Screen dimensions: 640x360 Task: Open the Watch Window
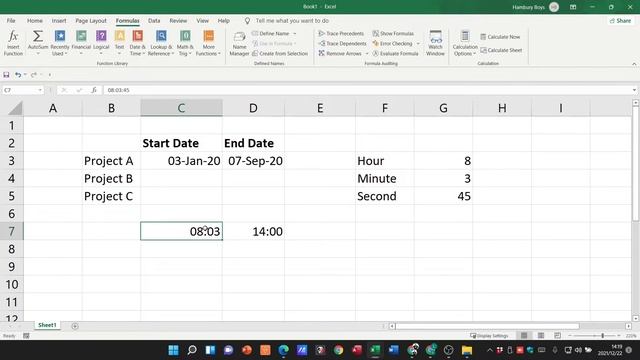tap(435, 42)
